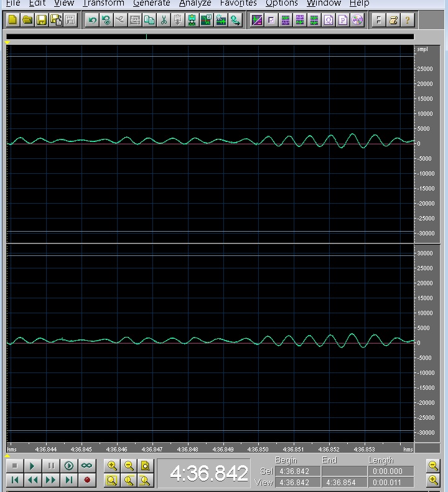This screenshot has width=448, height=492.
Task: Click the smpl label on amplitude ruler
Action: click(422, 49)
